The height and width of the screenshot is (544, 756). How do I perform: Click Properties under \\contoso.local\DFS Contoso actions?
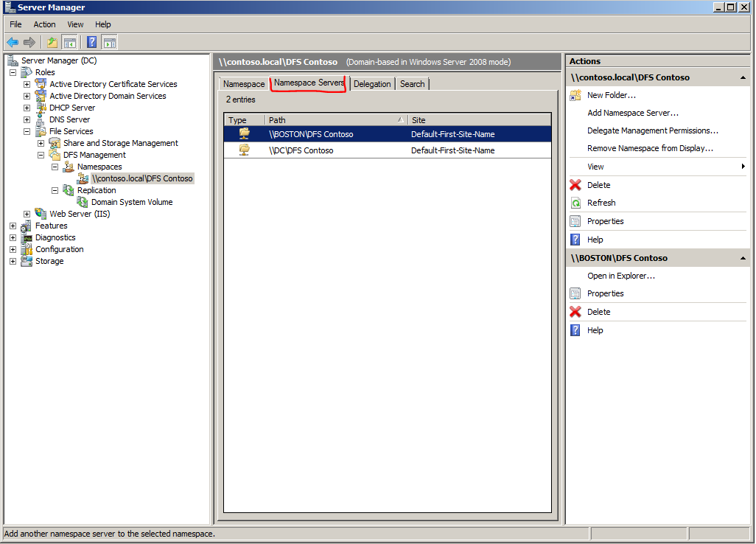coord(605,221)
